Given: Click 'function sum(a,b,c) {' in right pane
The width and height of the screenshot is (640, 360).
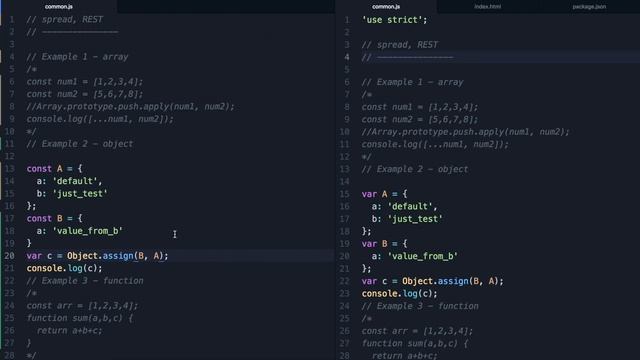Looking at the screenshot, I should pyautogui.click(x=415, y=343).
